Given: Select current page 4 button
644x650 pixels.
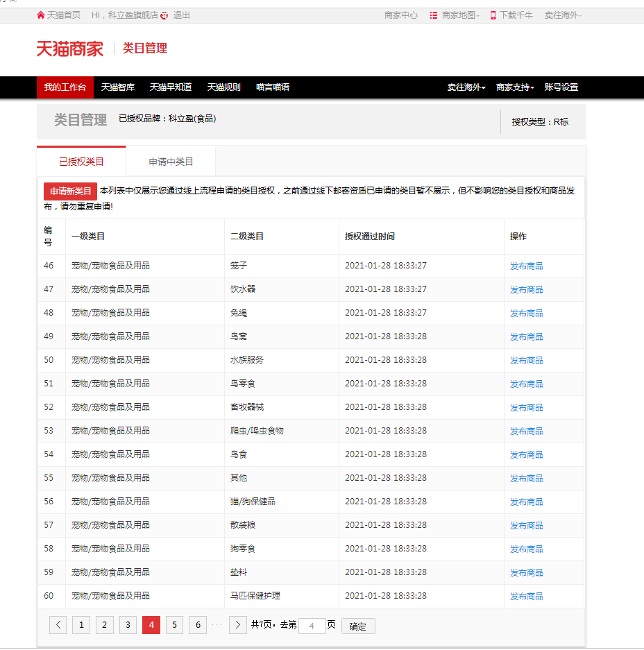Looking at the screenshot, I should (x=151, y=625).
